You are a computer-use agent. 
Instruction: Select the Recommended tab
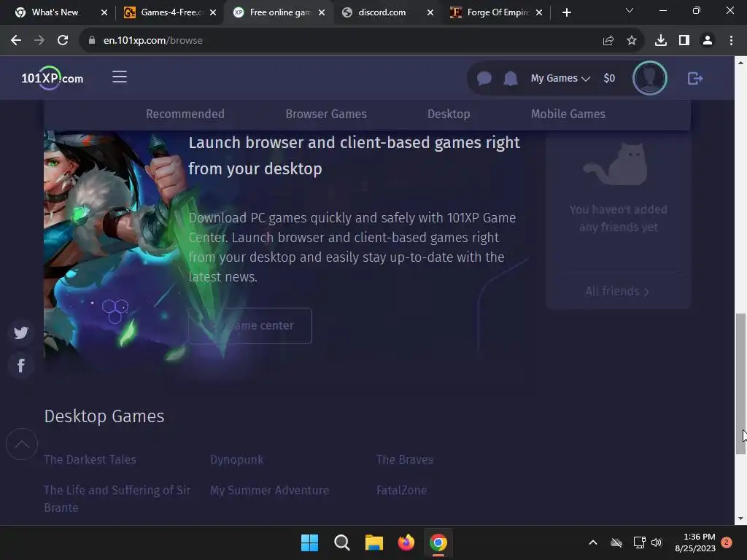185,114
